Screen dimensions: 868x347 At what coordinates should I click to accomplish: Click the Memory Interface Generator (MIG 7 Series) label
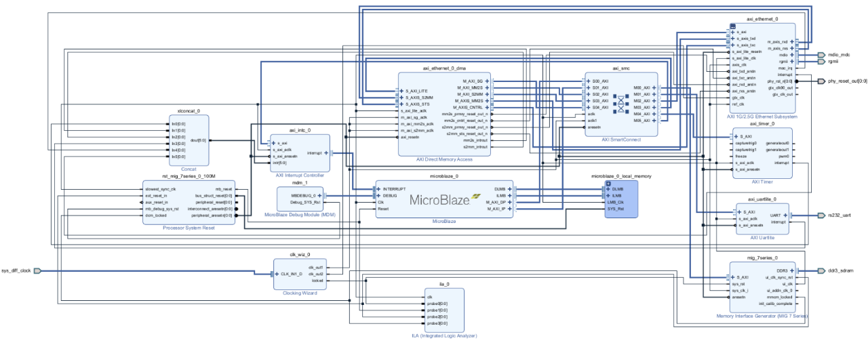click(763, 316)
